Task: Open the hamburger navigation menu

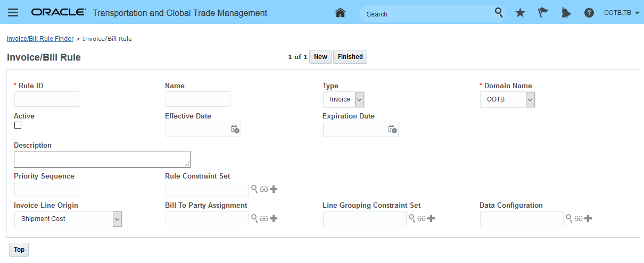Action: (13, 13)
